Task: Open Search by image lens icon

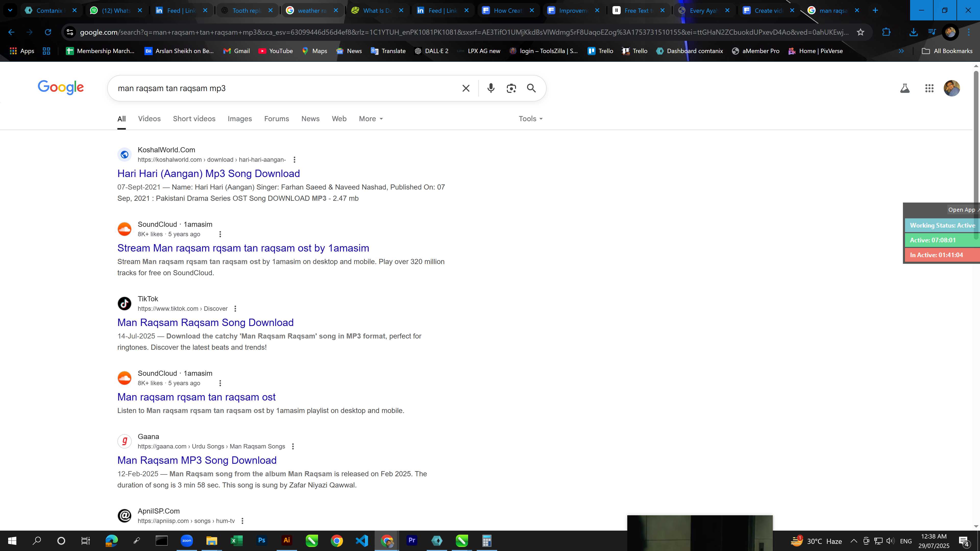Action: pos(511,88)
